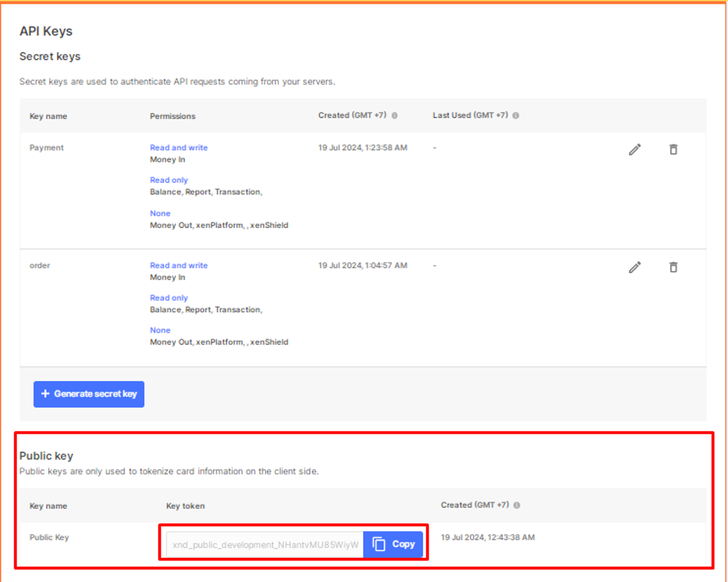The width and height of the screenshot is (728, 582).
Task: Click order's None permission link
Action: (160, 330)
